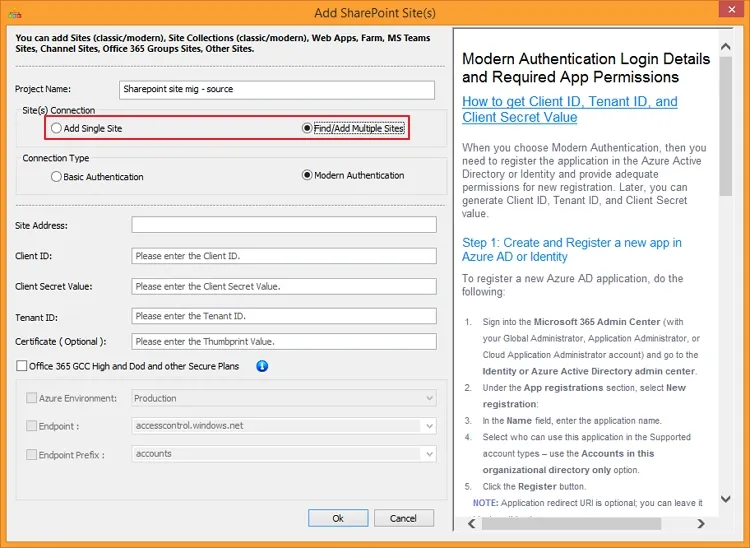This screenshot has height=548, width=750.
Task: Click the help panel scroll right arrow
Action: point(709,523)
